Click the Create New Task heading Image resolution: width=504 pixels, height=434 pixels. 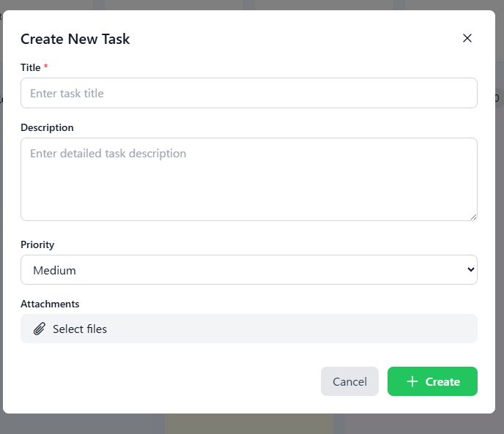(75, 39)
